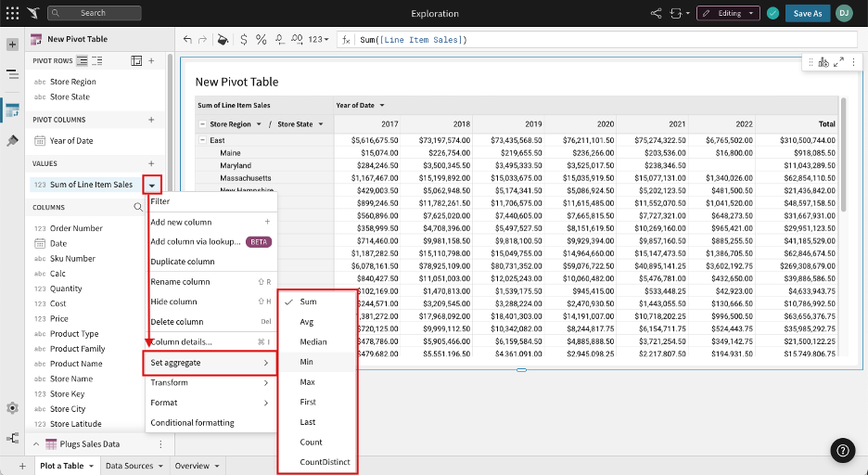Add a new pivot column
Image resolution: width=868 pixels, height=475 pixels.
(151, 120)
